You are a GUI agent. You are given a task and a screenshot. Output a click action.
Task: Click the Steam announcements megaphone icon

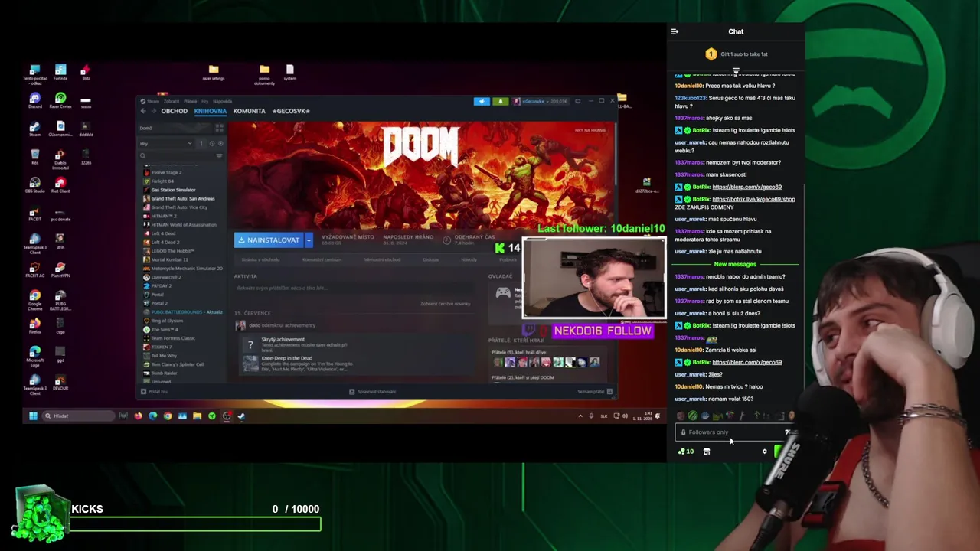coord(482,101)
